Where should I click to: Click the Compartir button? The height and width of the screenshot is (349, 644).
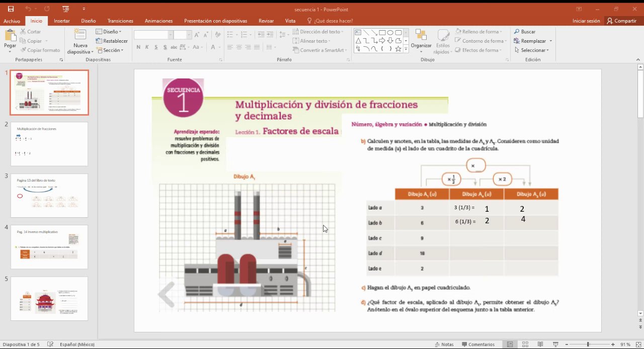tap(622, 21)
